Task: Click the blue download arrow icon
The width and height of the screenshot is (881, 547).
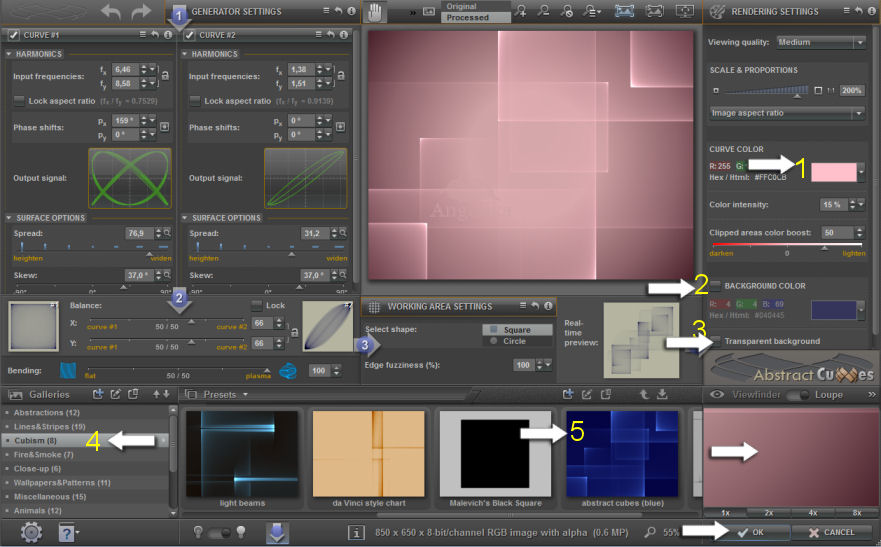Action: tap(278, 532)
